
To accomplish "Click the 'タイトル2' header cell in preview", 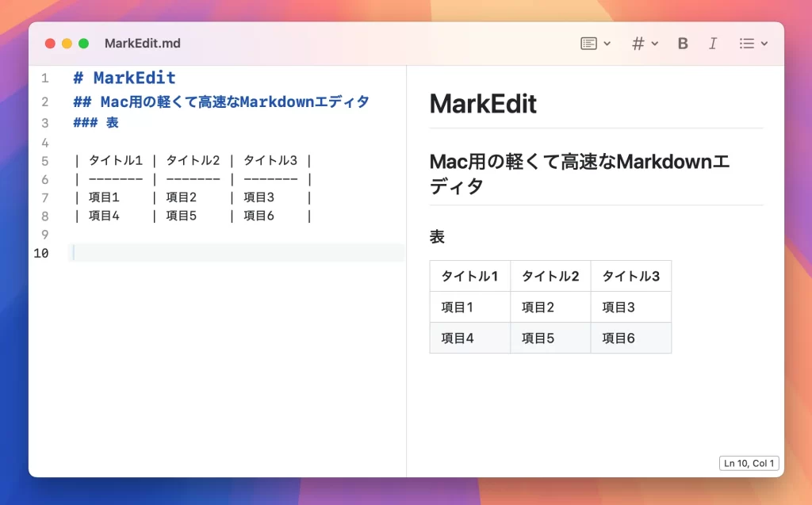I will click(x=550, y=276).
